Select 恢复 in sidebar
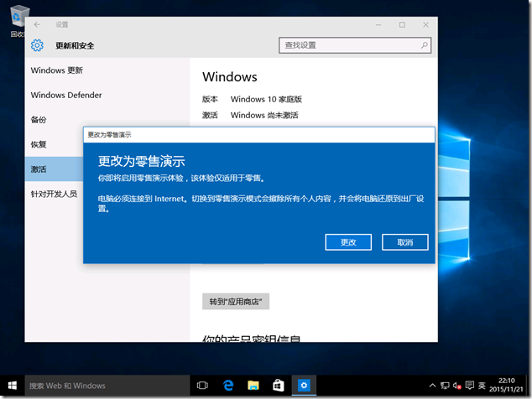The image size is (532, 399). coord(39,144)
